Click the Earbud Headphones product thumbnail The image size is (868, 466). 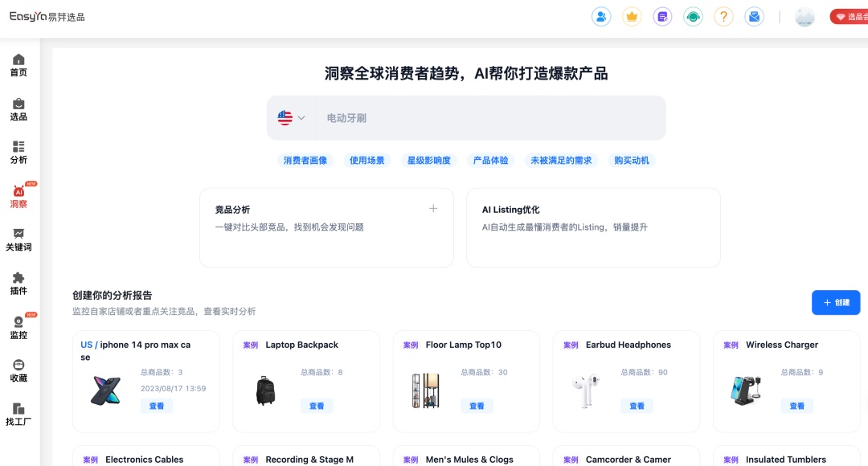point(586,390)
